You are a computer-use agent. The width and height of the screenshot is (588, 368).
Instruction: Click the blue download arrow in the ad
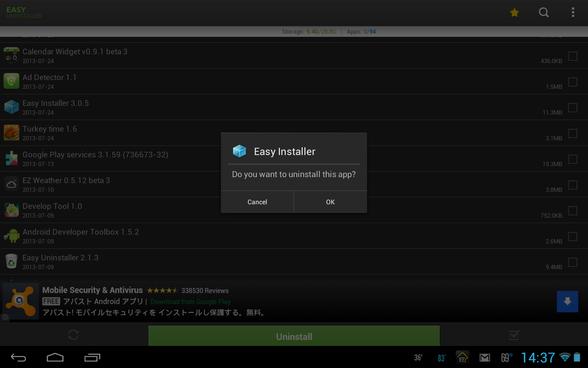[567, 301]
